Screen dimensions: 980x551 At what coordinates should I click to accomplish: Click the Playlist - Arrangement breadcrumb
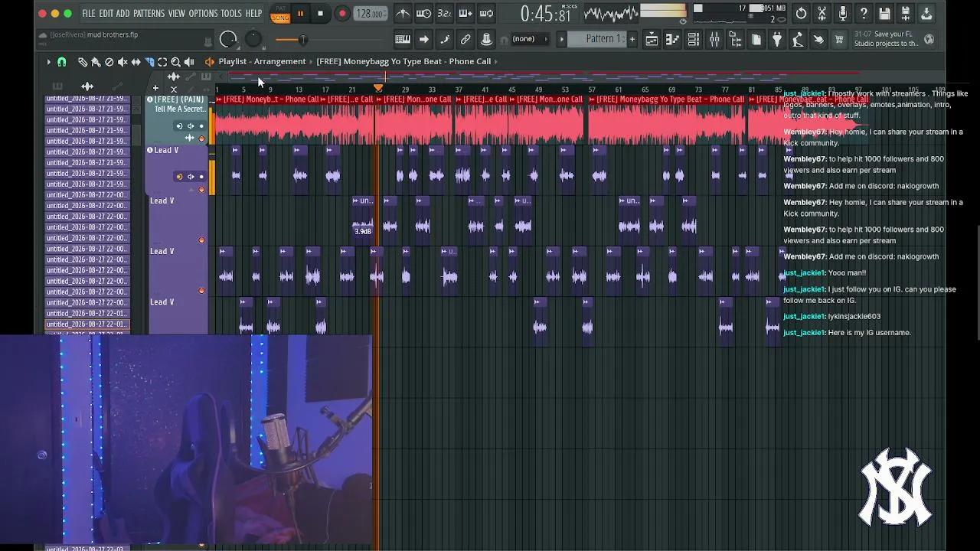tap(262, 61)
